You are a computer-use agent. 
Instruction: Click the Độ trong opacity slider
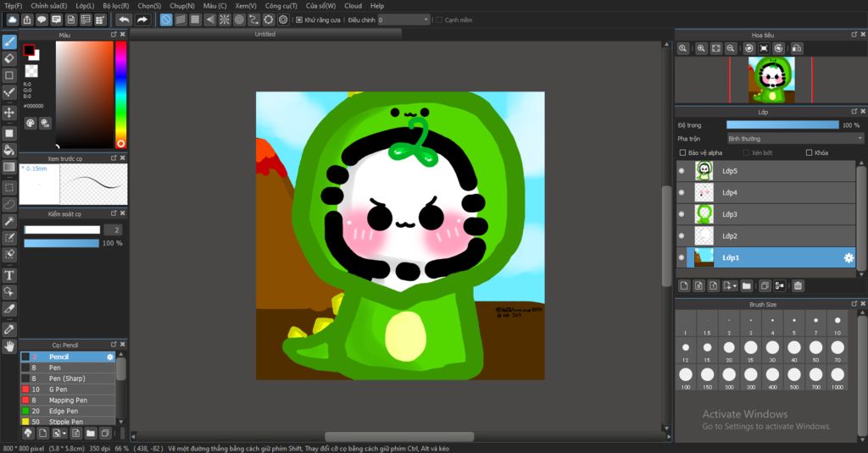point(782,125)
